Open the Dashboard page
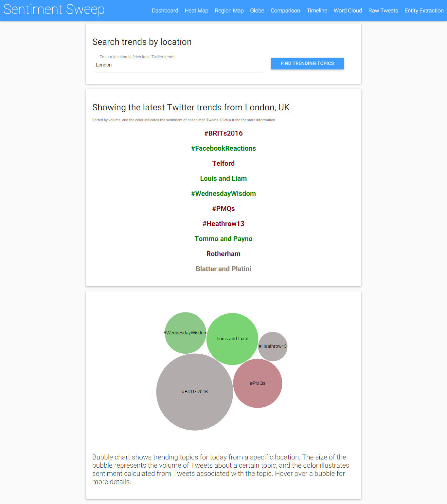Viewport: 447px width, 504px height. (x=165, y=10)
